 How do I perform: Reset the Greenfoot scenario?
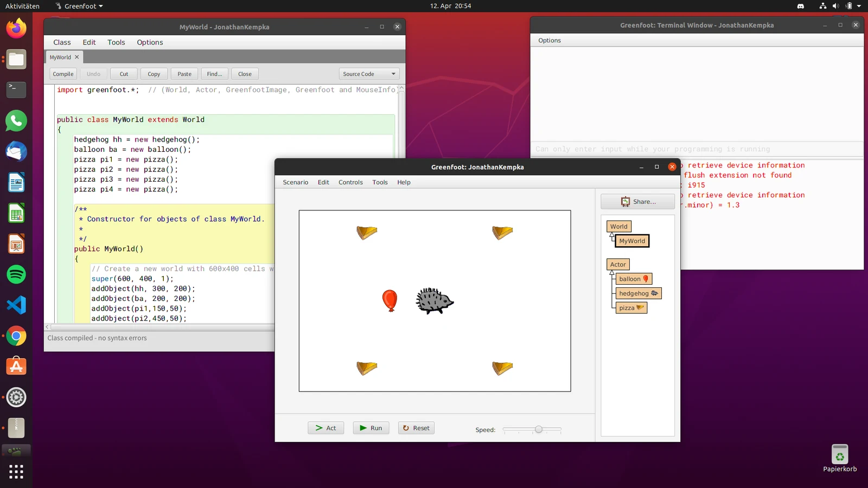point(416,428)
